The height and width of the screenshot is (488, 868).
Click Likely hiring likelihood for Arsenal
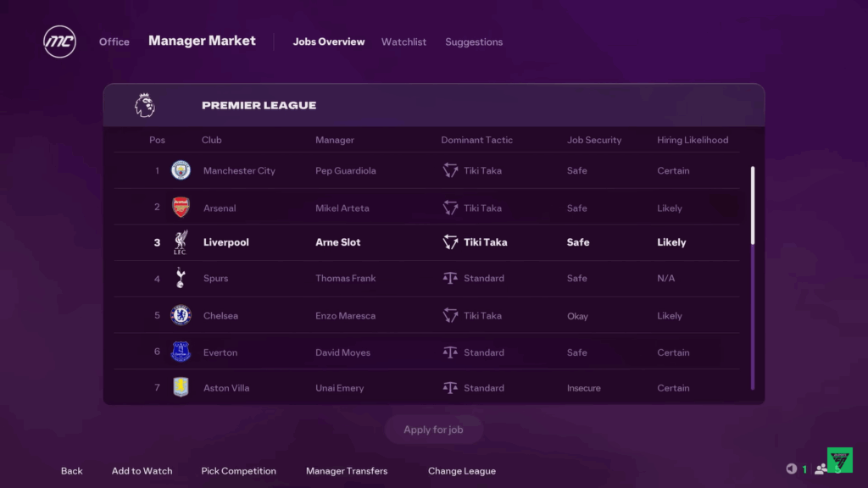click(670, 208)
